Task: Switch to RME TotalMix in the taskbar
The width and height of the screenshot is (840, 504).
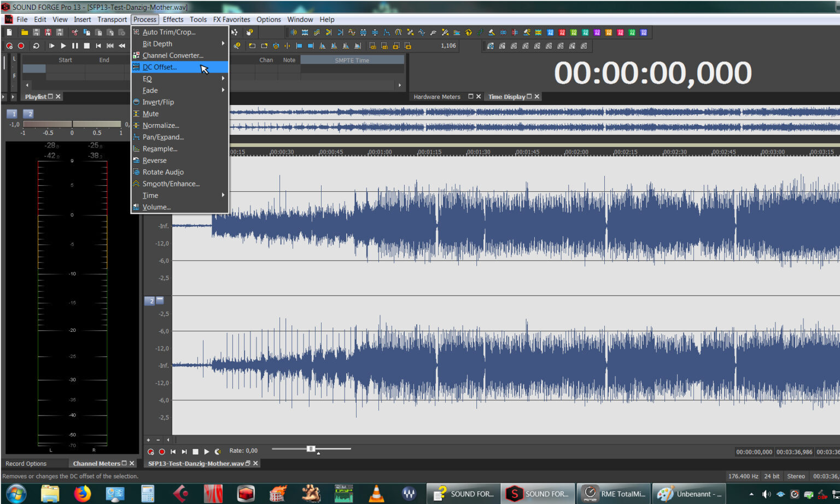Action: pos(614,494)
